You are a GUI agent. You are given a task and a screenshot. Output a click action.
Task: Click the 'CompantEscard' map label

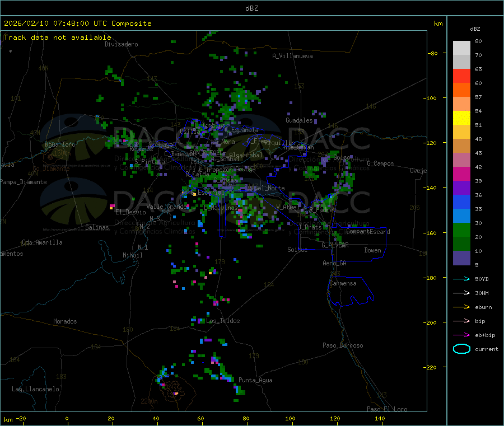pos(368,232)
